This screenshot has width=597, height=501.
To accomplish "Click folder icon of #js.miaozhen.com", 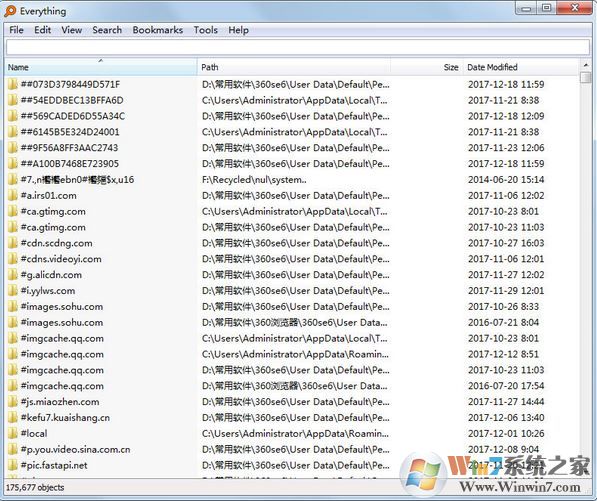I will click(13, 402).
